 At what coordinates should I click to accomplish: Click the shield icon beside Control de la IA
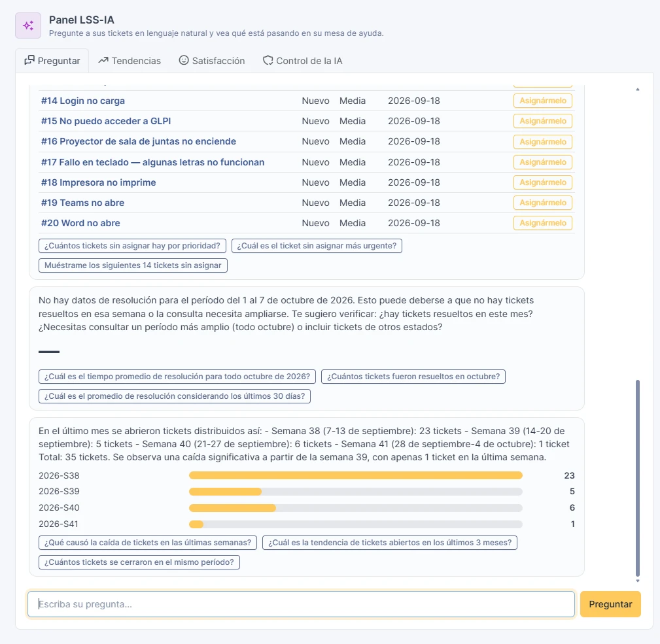[x=268, y=60]
